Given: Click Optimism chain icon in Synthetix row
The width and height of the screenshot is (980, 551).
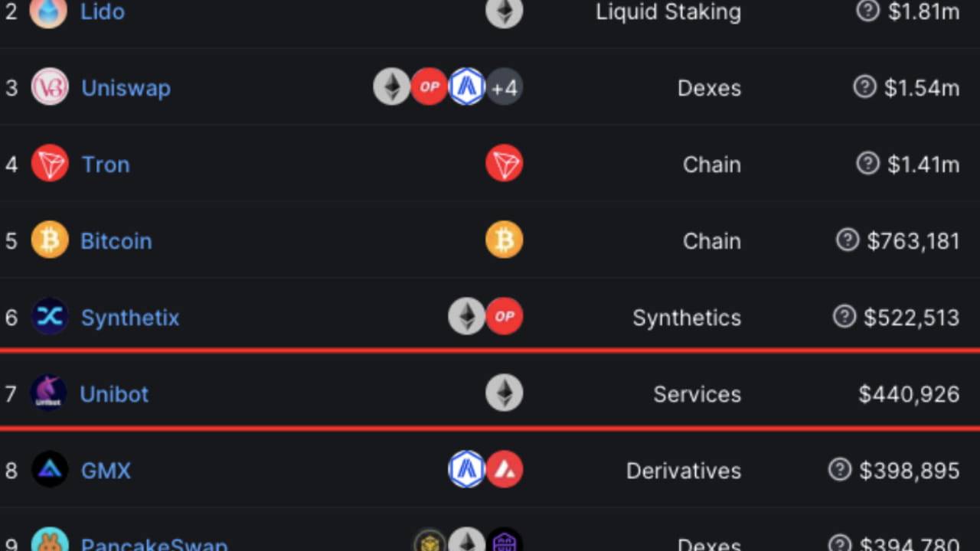Looking at the screenshot, I should [505, 317].
